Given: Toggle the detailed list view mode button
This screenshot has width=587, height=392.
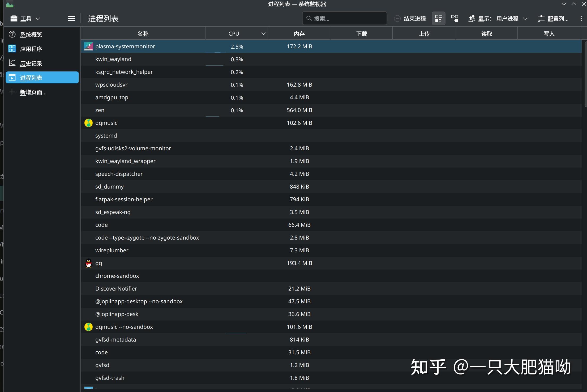Looking at the screenshot, I should point(438,18).
